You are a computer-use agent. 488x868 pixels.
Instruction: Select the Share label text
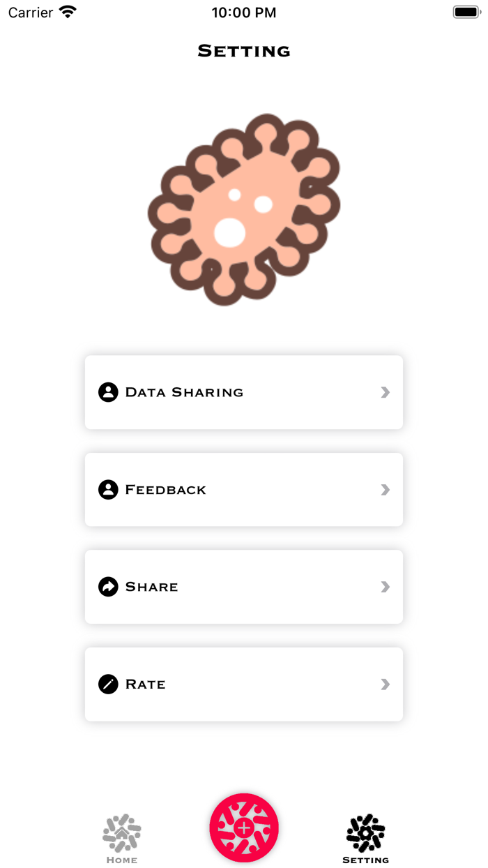click(x=152, y=587)
